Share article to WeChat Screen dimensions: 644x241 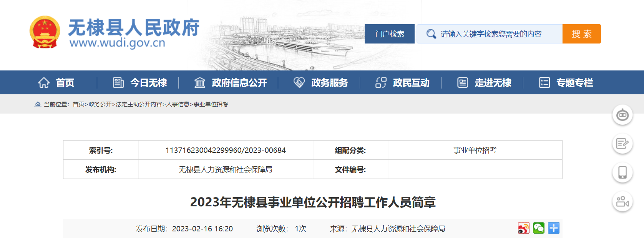(539, 228)
